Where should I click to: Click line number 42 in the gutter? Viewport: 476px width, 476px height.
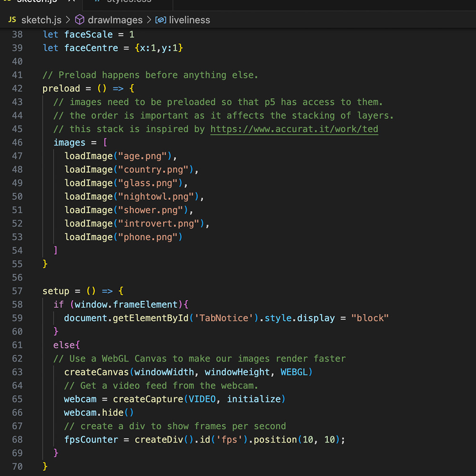click(x=18, y=88)
